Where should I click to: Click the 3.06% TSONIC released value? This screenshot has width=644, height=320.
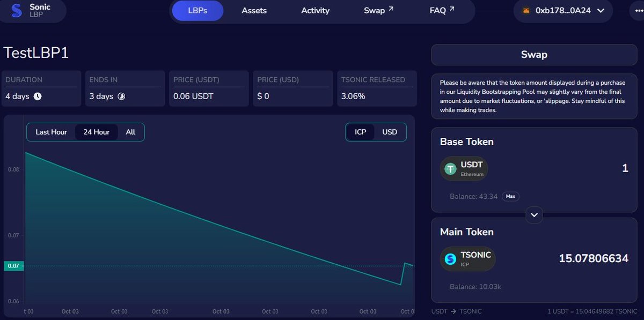pyautogui.click(x=353, y=96)
